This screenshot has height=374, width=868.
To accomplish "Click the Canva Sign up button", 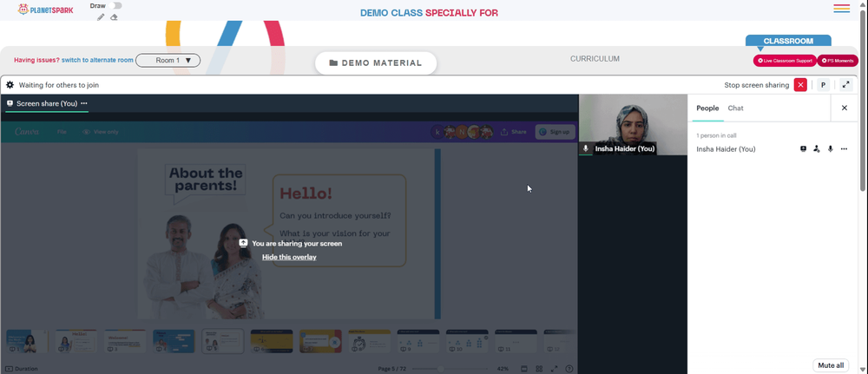I will click(555, 132).
